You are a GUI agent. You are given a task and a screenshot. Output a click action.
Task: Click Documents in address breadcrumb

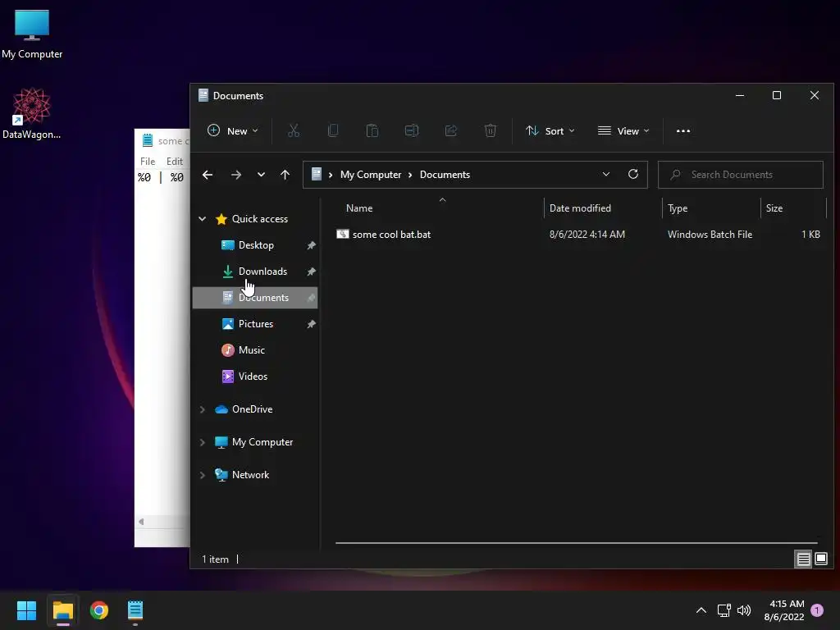[445, 175]
